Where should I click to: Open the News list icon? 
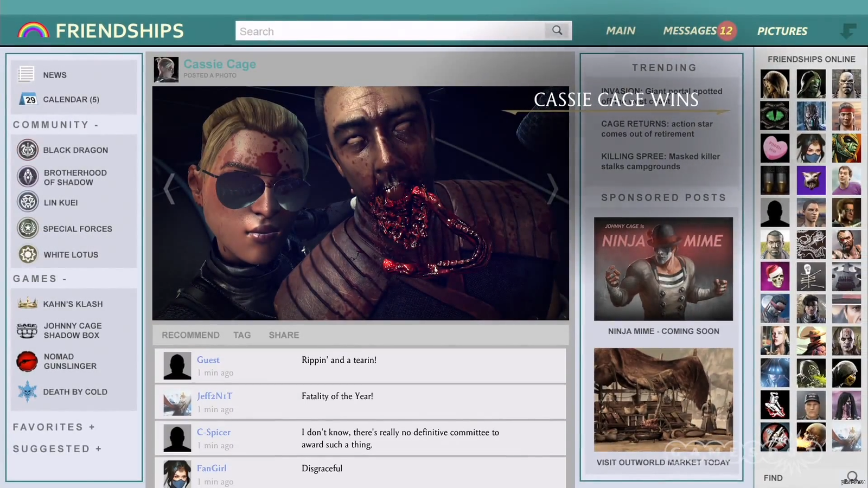pyautogui.click(x=26, y=74)
